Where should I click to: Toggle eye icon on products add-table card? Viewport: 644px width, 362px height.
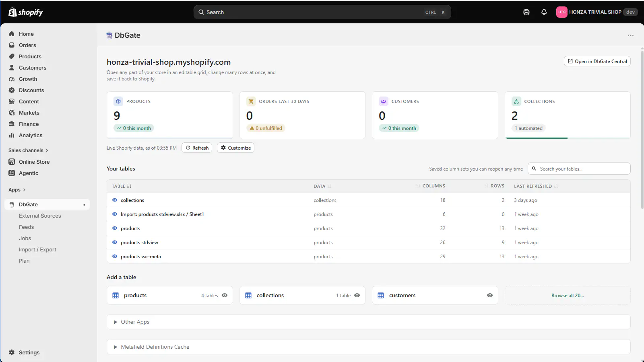click(x=225, y=295)
